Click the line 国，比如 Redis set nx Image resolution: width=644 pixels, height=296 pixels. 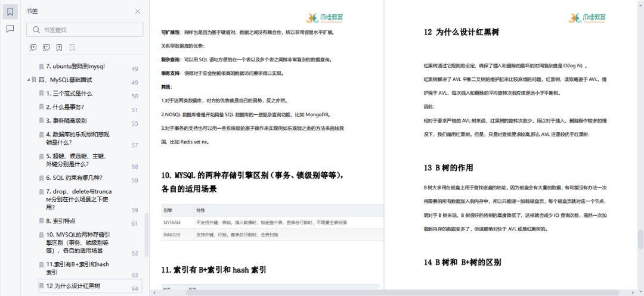pyautogui.click(x=185, y=142)
